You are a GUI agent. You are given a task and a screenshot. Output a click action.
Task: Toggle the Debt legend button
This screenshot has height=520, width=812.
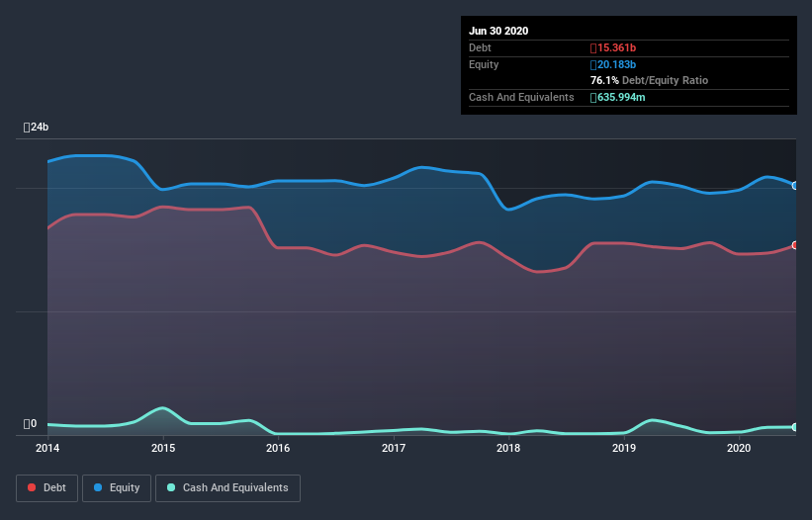pos(46,488)
